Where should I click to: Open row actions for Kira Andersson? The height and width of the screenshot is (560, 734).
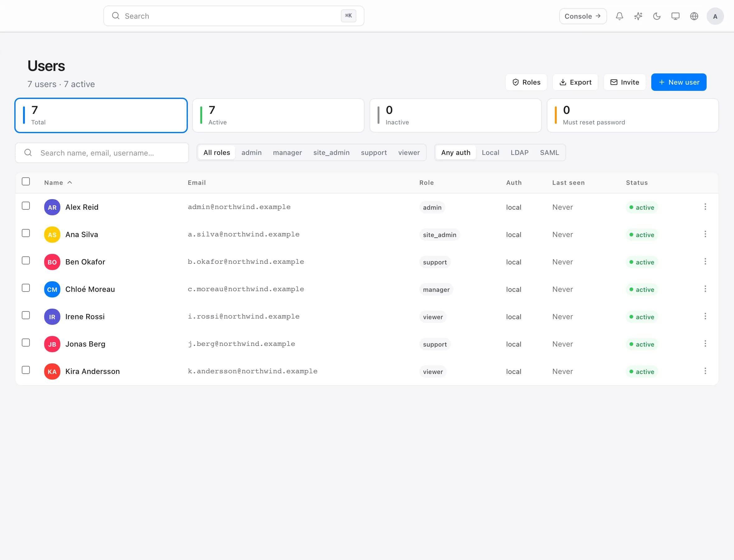(705, 371)
